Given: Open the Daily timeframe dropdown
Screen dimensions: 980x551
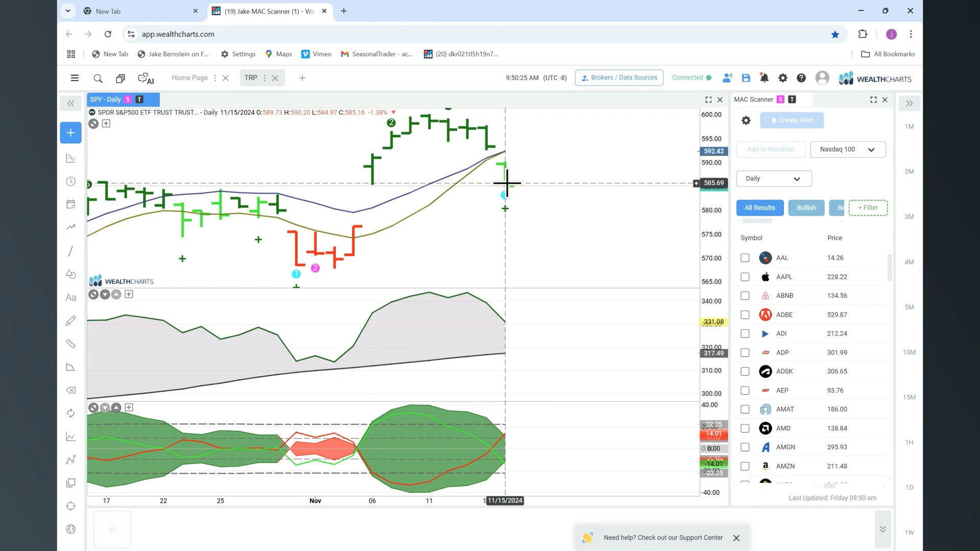Looking at the screenshot, I should coord(774,179).
